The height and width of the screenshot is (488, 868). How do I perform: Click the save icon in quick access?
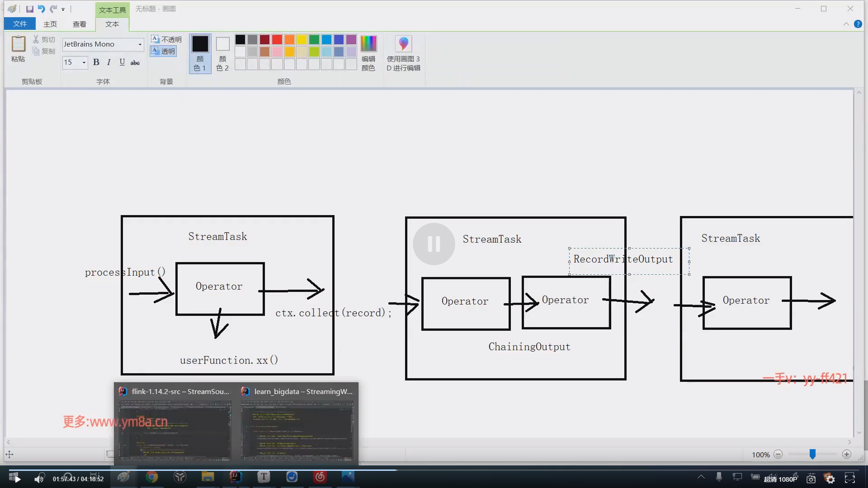(29, 9)
